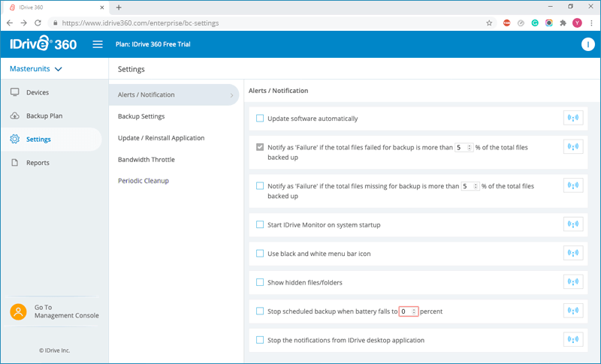Open Periodic Cleanup section
601x364 pixels.
tap(143, 181)
